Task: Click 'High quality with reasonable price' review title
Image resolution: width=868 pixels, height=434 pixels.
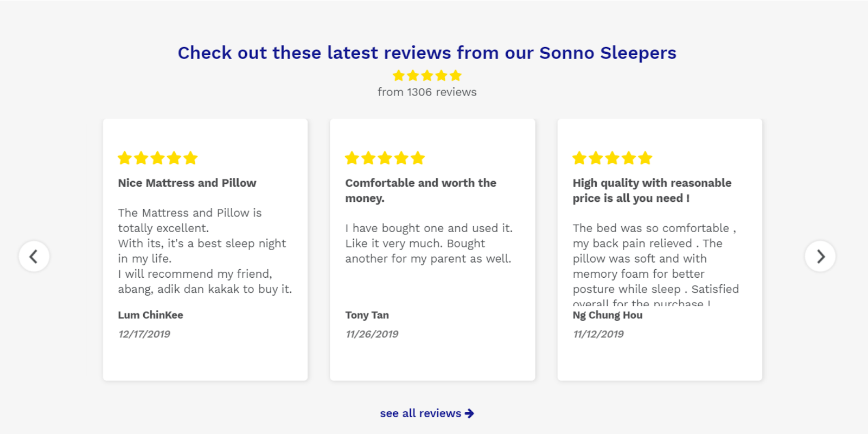Action: (x=652, y=190)
